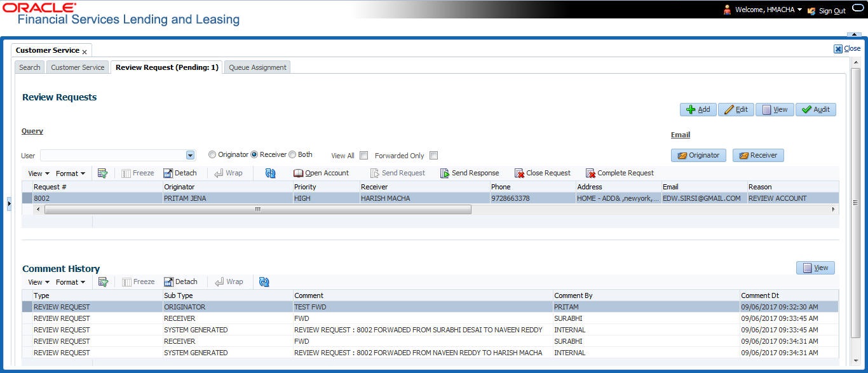The height and width of the screenshot is (373, 868).
Task: Detach the Review Requests table
Action: (x=180, y=173)
